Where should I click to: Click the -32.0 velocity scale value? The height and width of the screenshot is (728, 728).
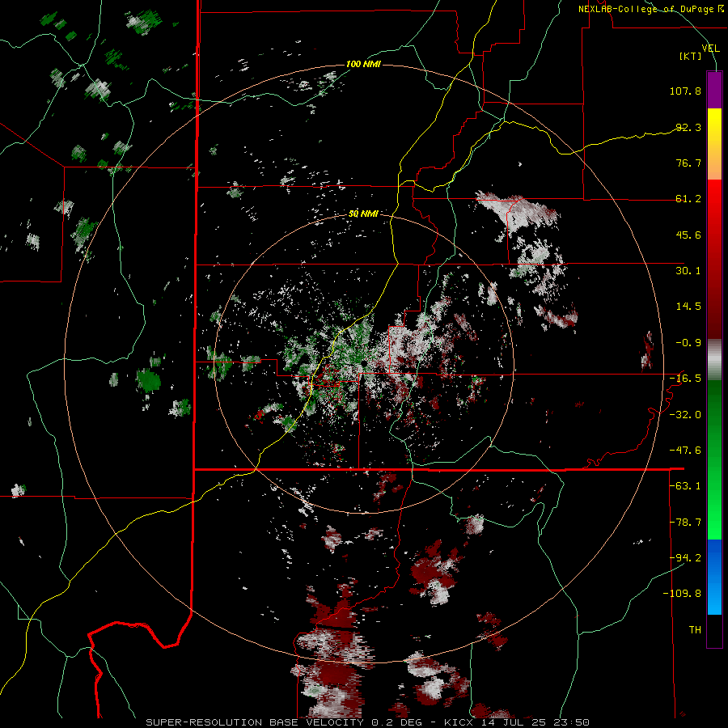click(685, 415)
